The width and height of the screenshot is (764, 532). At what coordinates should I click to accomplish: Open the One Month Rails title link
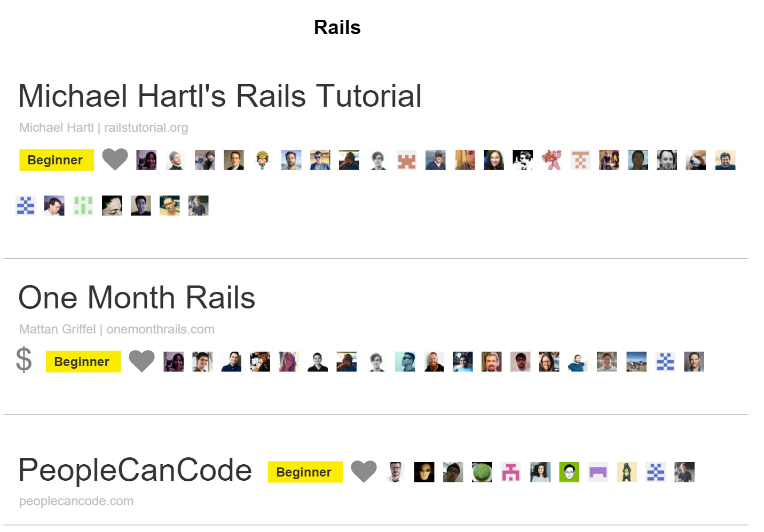coord(137,297)
